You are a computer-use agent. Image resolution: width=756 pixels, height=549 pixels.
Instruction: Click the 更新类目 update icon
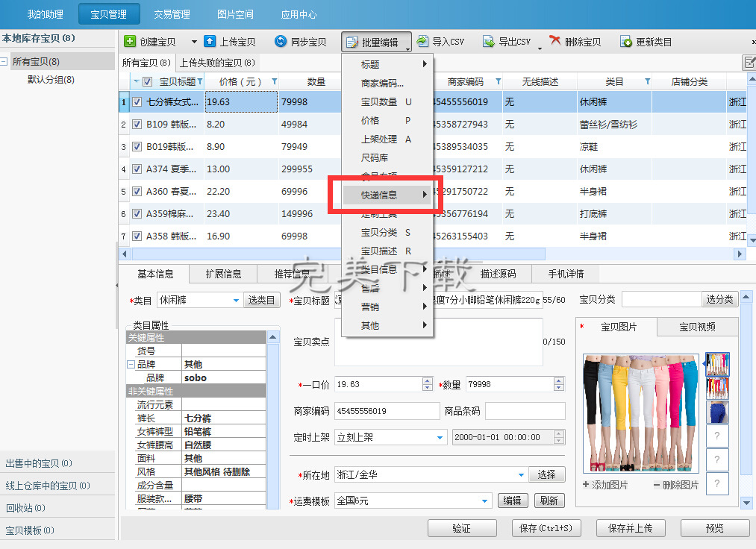coord(626,42)
